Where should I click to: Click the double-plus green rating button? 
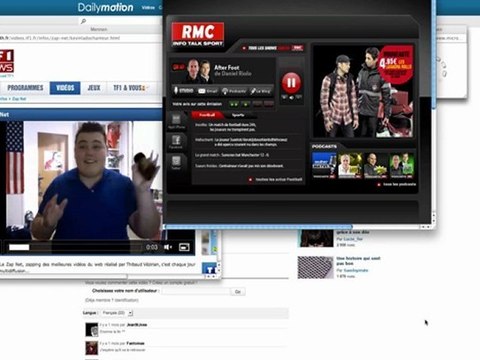(x=234, y=104)
